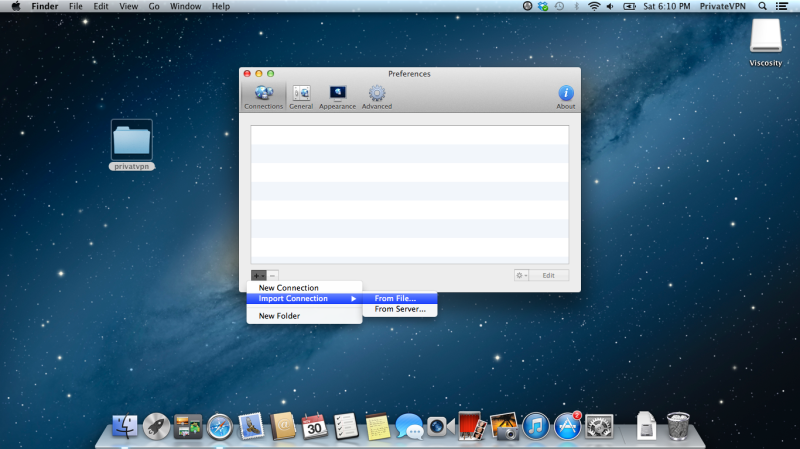Screen dimensions: 800x449
Task: Choose New Folder from the menu
Action: click(x=279, y=316)
